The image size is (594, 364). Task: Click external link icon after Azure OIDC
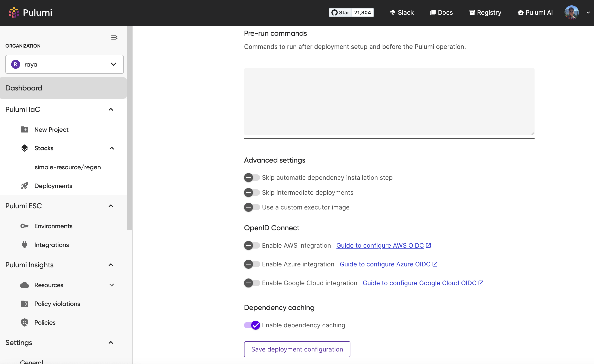[x=435, y=264]
